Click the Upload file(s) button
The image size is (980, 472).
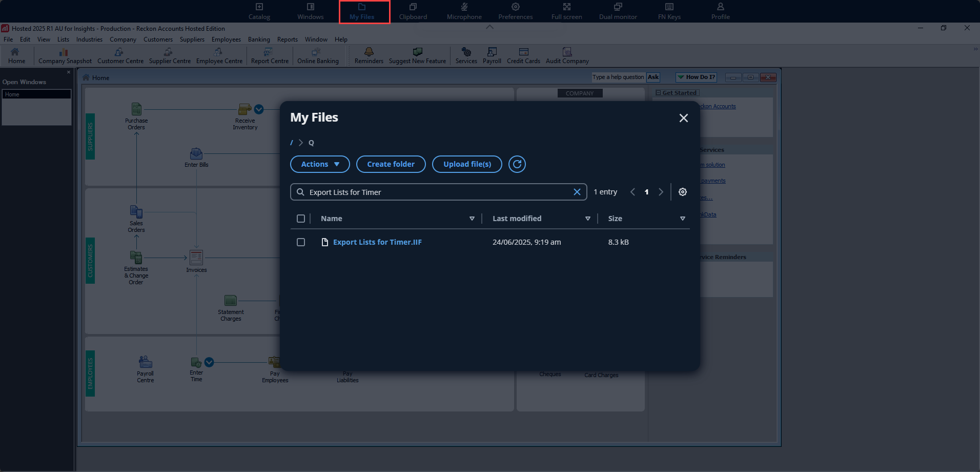pos(467,164)
